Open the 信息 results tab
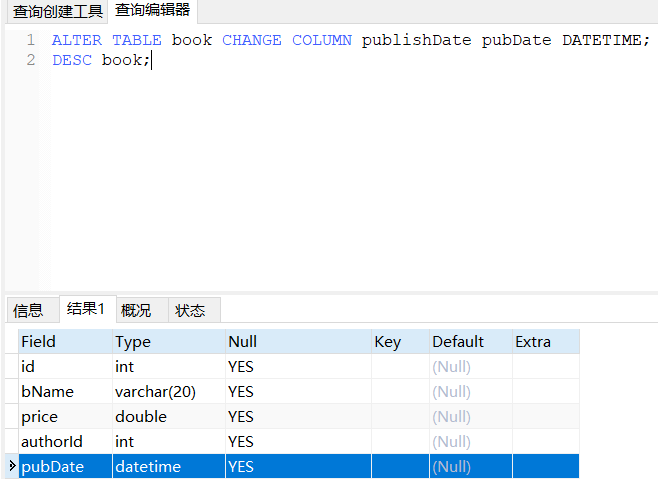This screenshot has width=658, height=479. pyautogui.click(x=28, y=310)
